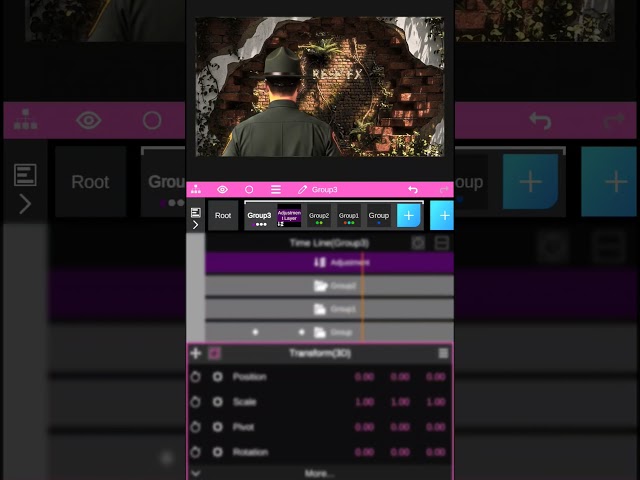This screenshot has width=640, height=480.
Task: Edit the Scale Y value
Action: point(400,402)
